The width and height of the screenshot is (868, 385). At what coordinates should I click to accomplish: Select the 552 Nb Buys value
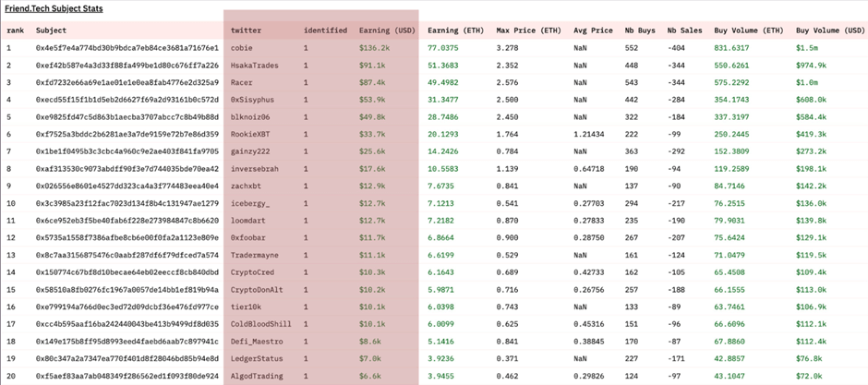point(632,48)
